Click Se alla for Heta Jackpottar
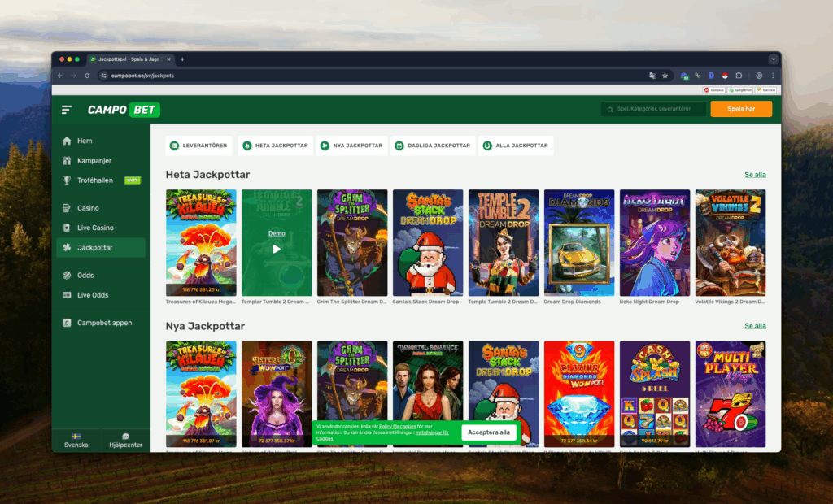The image size is (833, 504). point(755,174)
